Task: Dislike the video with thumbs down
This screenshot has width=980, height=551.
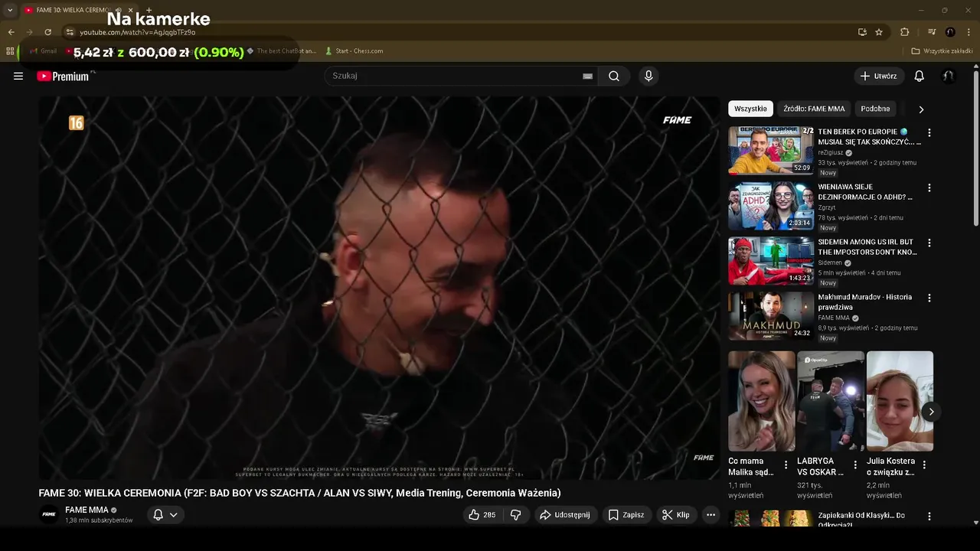Action: (x=516, y=515)
